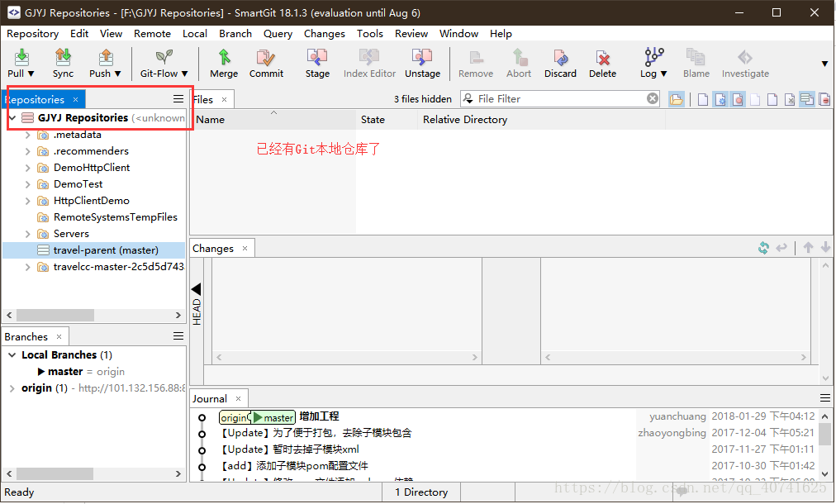Screen dimensions: 836x504
Task: Click the Git-Flow toolbar icon
Action: (x=164, y=56)
